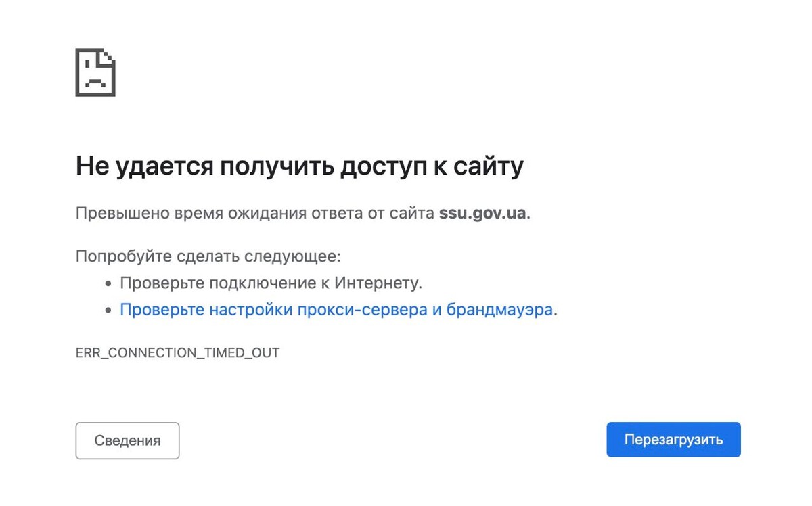Click the bullet next to the proxy link
The width and height of the screenshot is (812, 506).
(107, 309)
